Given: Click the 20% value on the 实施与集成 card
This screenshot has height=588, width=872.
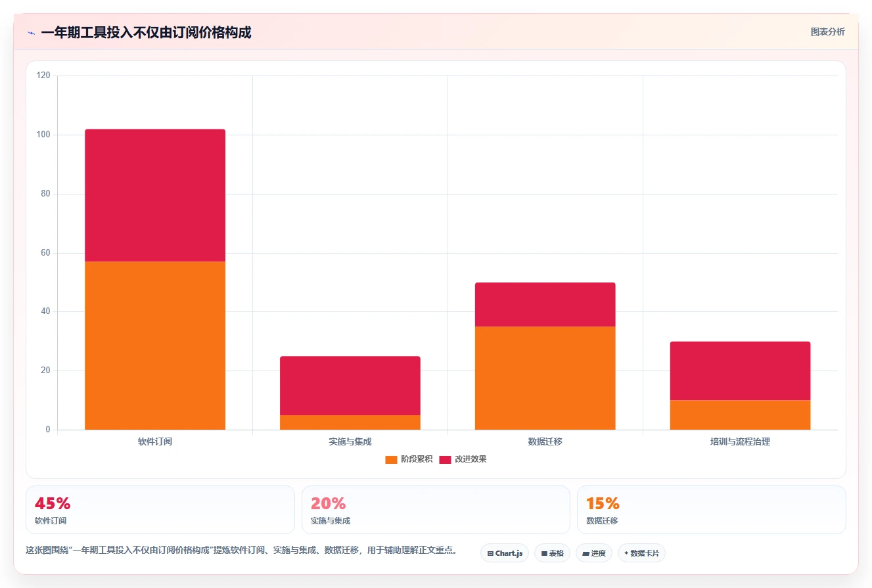Looking at the screenshot, I should (x=328, y=504).
